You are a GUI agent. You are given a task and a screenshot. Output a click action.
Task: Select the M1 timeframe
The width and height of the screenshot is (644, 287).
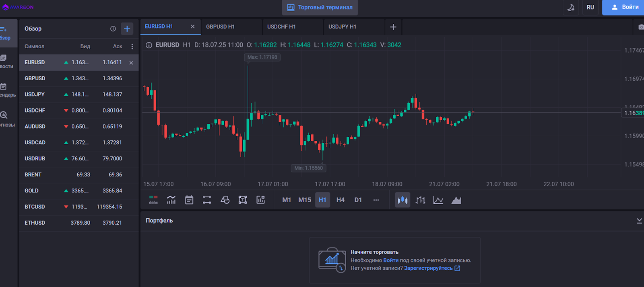(287, 200)
